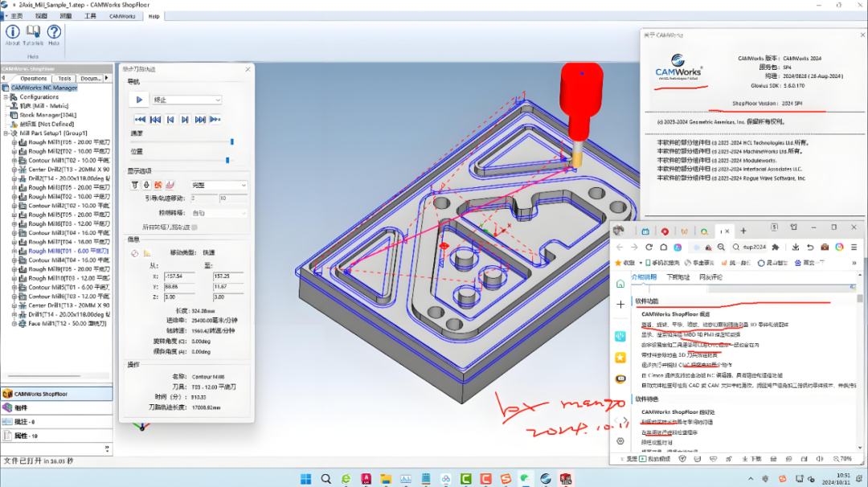Open the 组件 pane button
The width and height of the screenshot is (868, 487).
pyautogui.click(x=56, y=408)
